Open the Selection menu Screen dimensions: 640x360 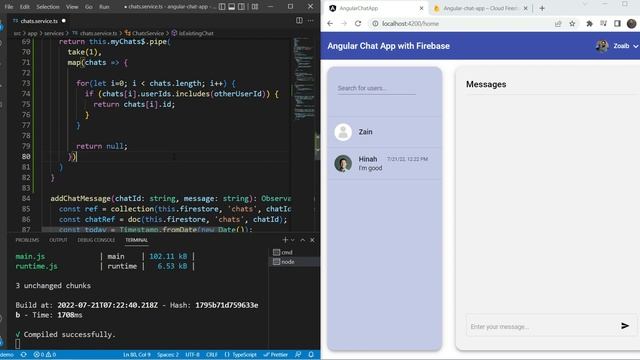[48, 7]
